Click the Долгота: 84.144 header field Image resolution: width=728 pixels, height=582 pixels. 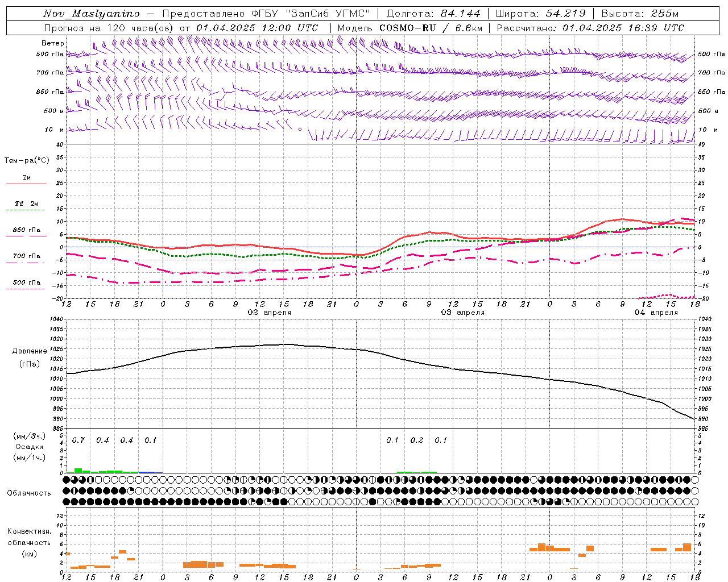(x=433, y=14)
